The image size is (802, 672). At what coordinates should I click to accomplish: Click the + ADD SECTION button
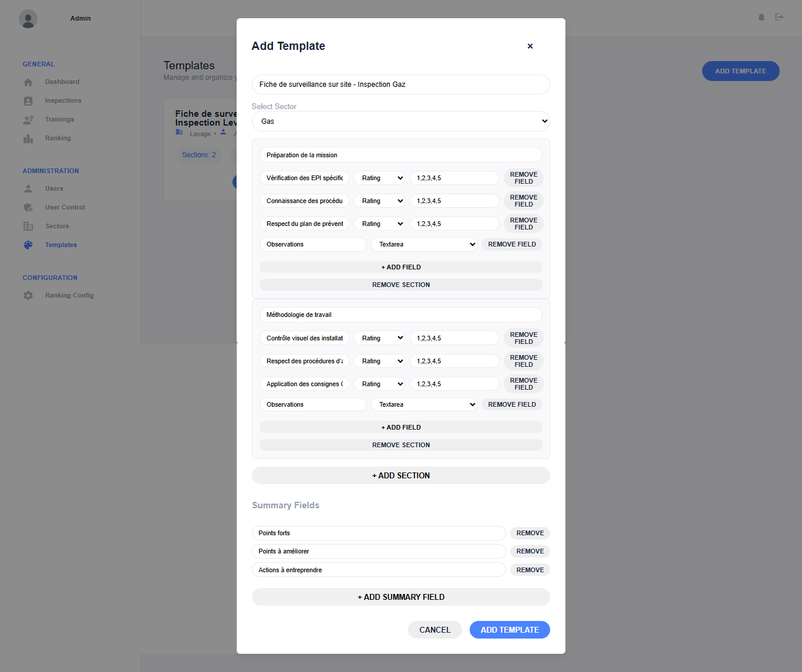click(400, 476)
